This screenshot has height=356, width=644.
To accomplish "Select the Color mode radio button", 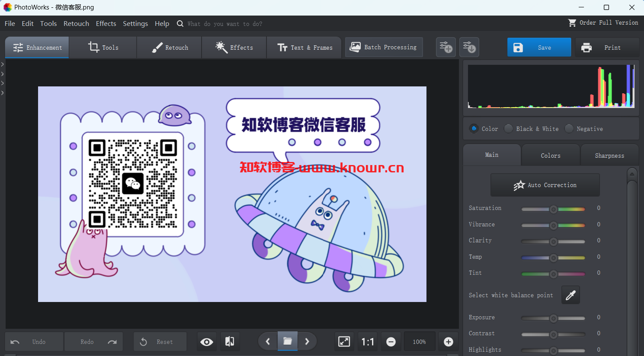I will tap(474, 128).
